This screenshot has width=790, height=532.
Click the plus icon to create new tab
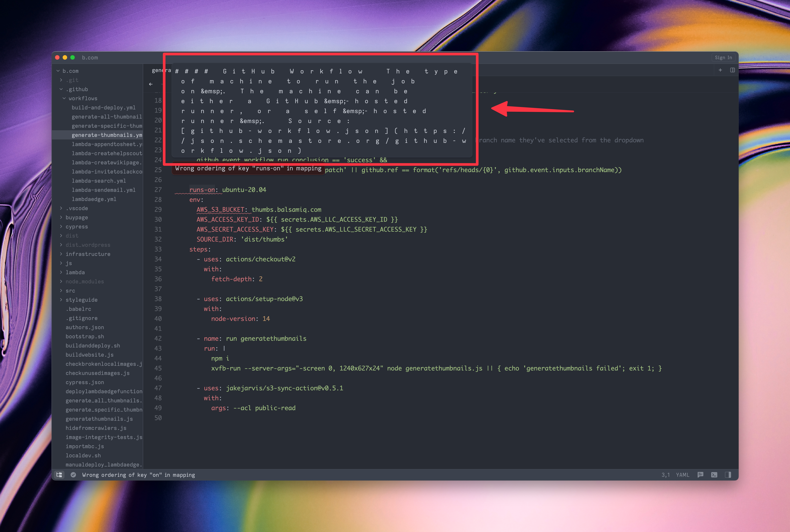pyautogui.click(x=720, y=70)
